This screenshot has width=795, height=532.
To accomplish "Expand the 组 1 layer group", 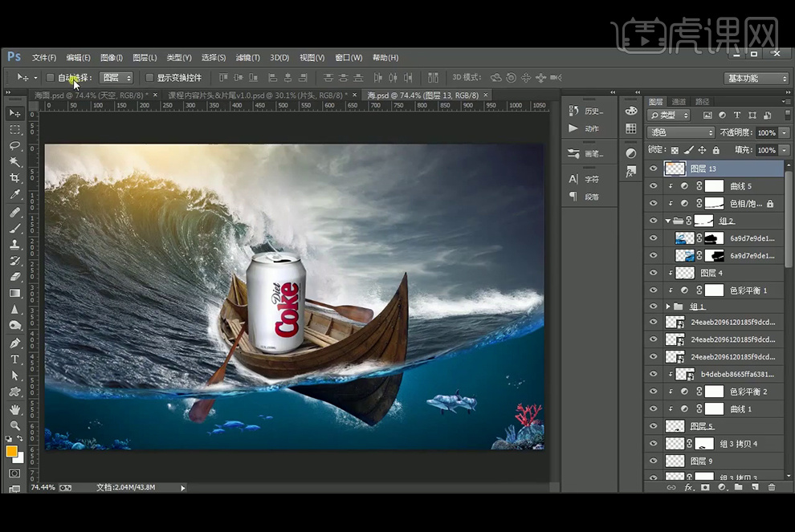I will click(x=668, y=307).
